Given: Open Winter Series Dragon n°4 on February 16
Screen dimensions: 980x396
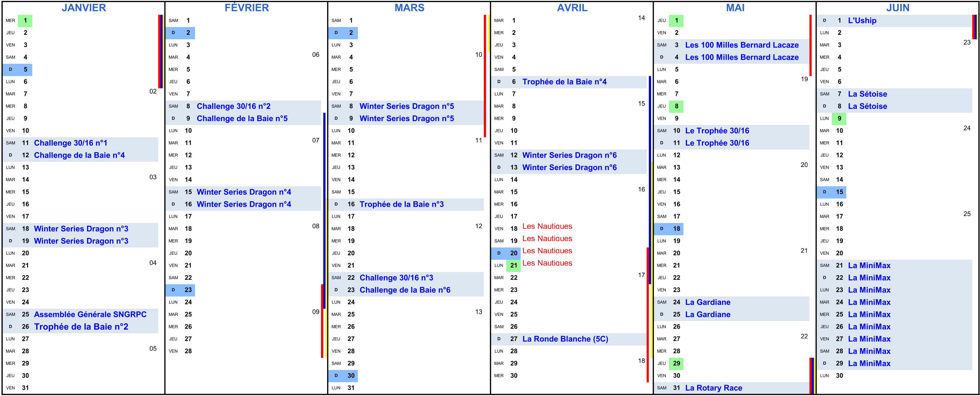Looking at the screenshot, I should point(244,205).
